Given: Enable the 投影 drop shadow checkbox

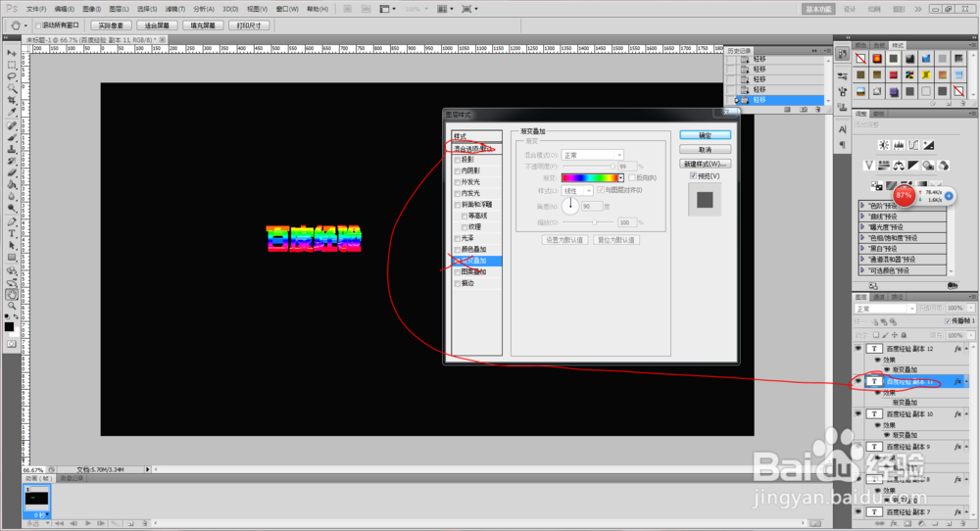Looking at the screenshot, I should (458, 160).
